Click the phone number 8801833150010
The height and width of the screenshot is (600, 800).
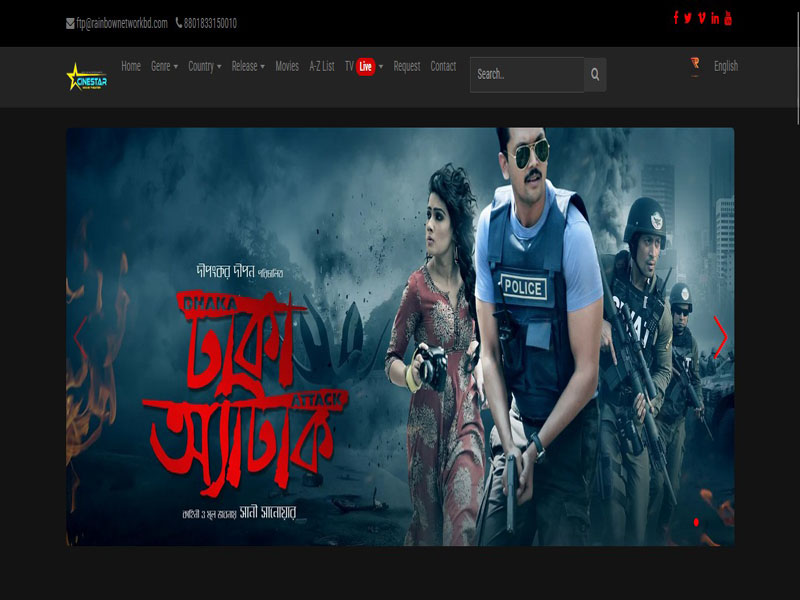[210, 23]
